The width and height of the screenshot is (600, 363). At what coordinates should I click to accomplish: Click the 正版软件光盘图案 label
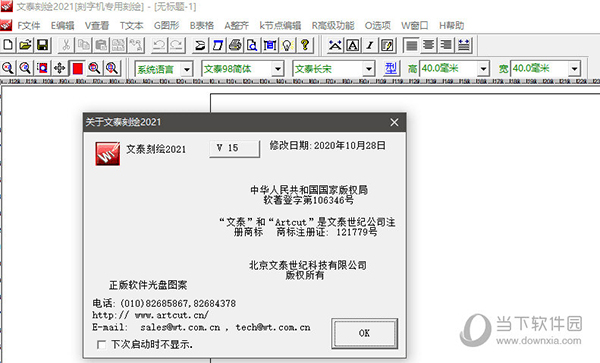[148, 285]
